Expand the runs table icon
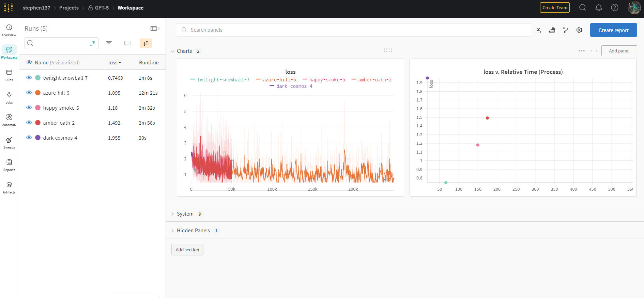The height and width of the screenshot is (298, 644). pos(155,29)
